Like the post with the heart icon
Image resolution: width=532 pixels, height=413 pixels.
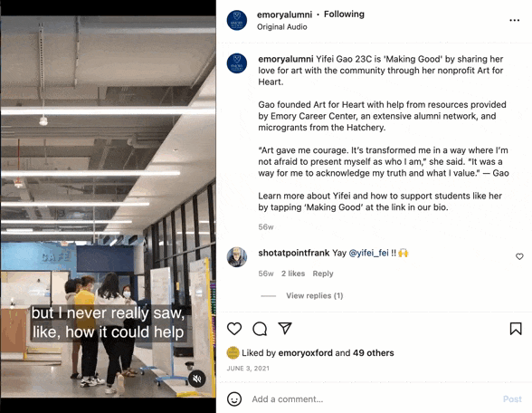(234, 329)
